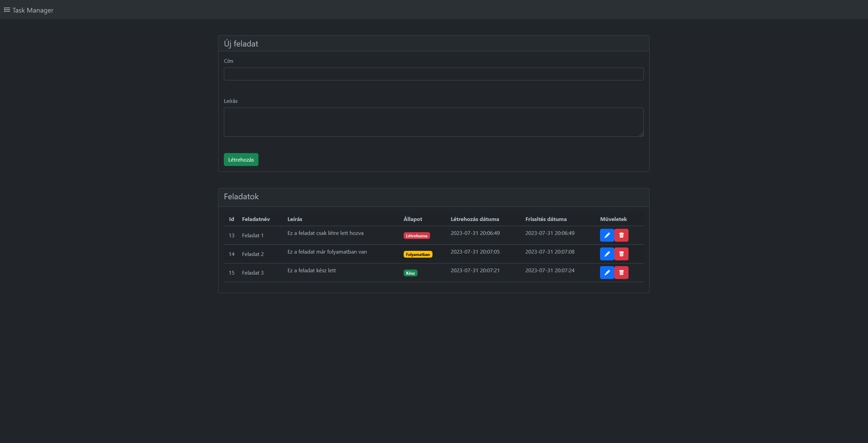Delete Feladat 1 with the trash icon
Viewport: 868px width, 443px height.
pos(621,235)
